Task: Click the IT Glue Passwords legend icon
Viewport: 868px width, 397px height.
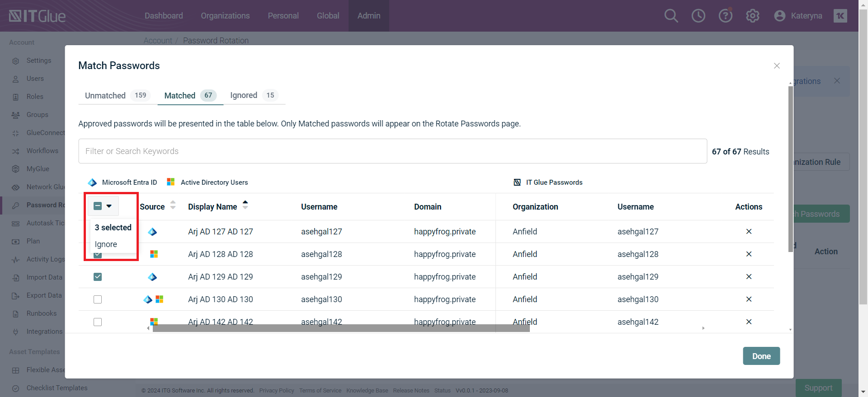Action: click(x=517, y=182)
